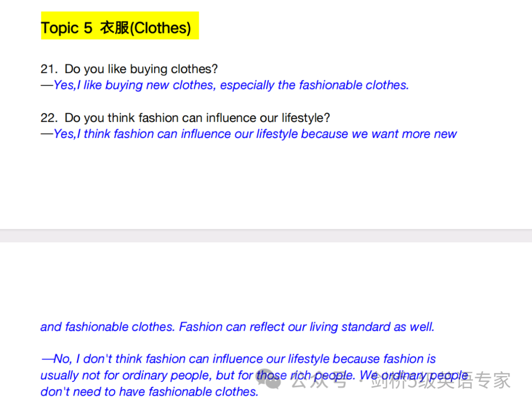Click the final line 'don't need to have'

click(x=149, y=391)
